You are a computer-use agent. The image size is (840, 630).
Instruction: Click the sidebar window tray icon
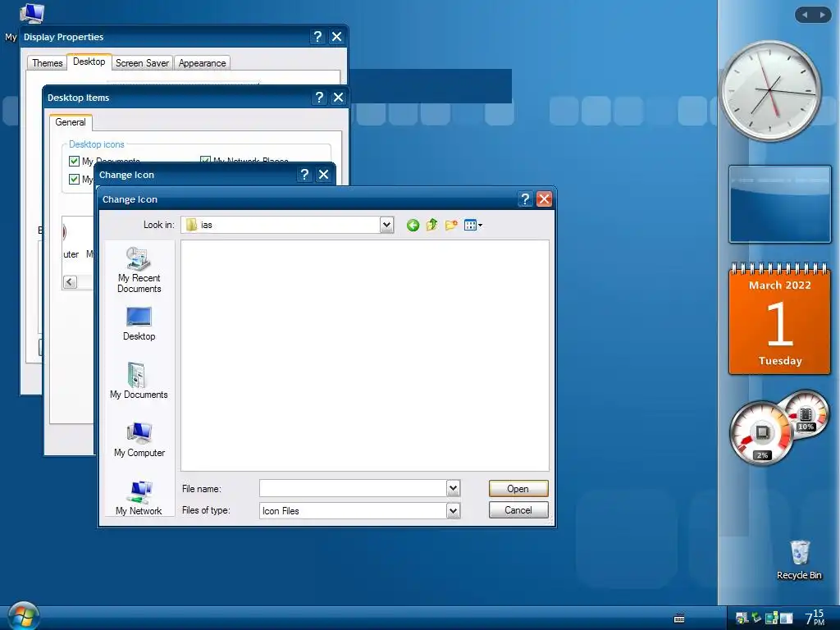click(786, 619)
